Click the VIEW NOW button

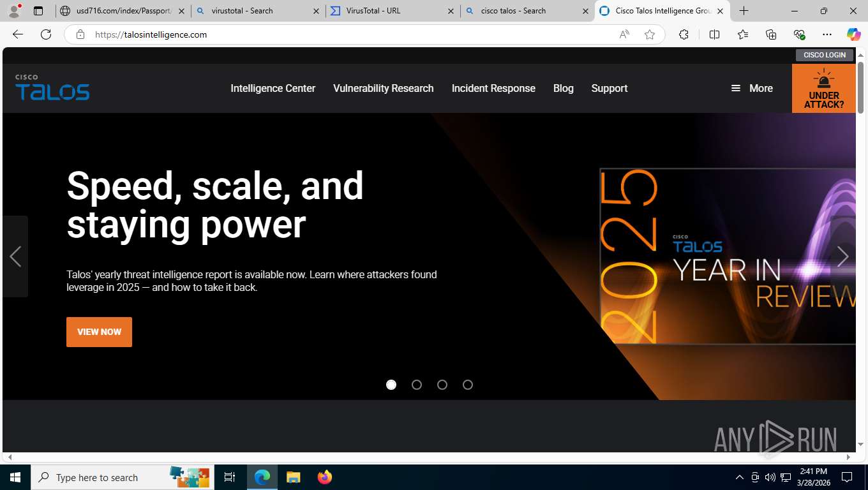(x=99, y=332)
